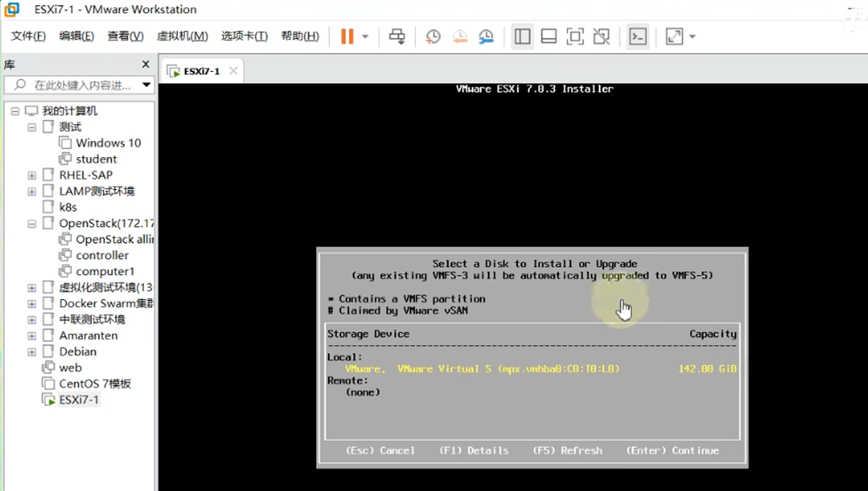Select the web VM
The width and height of the screenshot is (868, 491).
pos(70,368)
